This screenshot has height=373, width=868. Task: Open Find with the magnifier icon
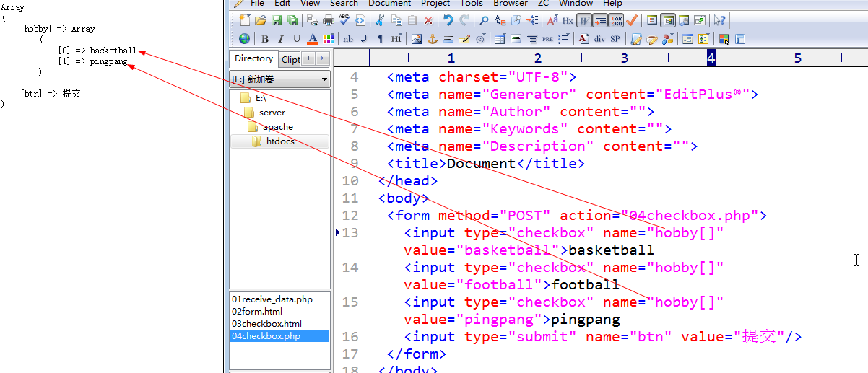coord(484,20)
